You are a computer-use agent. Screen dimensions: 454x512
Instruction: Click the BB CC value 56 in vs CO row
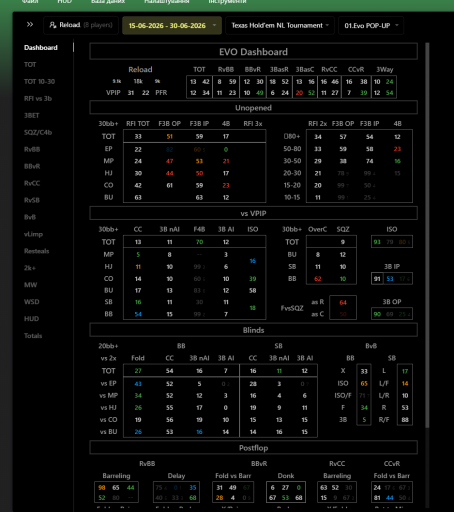click(x=170, y=420)
